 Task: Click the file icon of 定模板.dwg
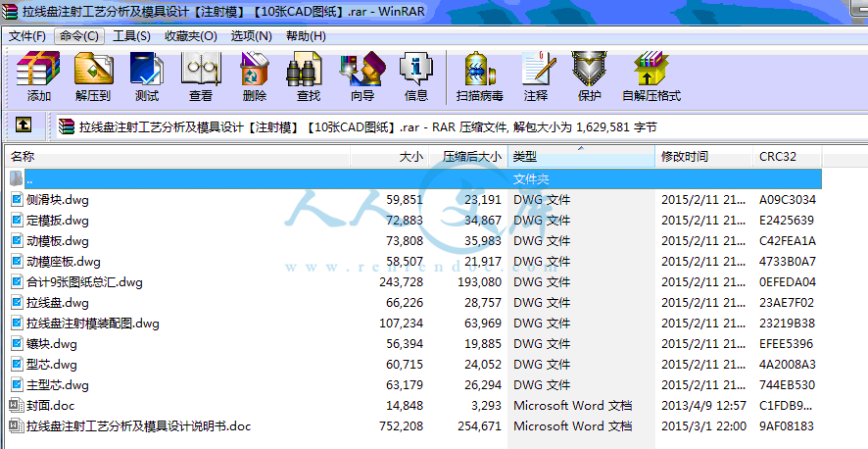(x=18, y=220)
